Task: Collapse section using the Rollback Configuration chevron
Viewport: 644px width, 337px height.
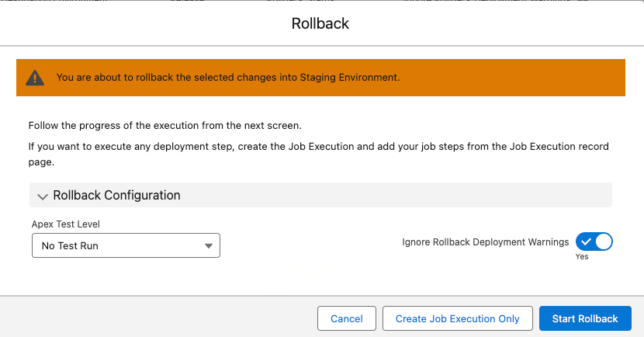Action: [42, 196]
